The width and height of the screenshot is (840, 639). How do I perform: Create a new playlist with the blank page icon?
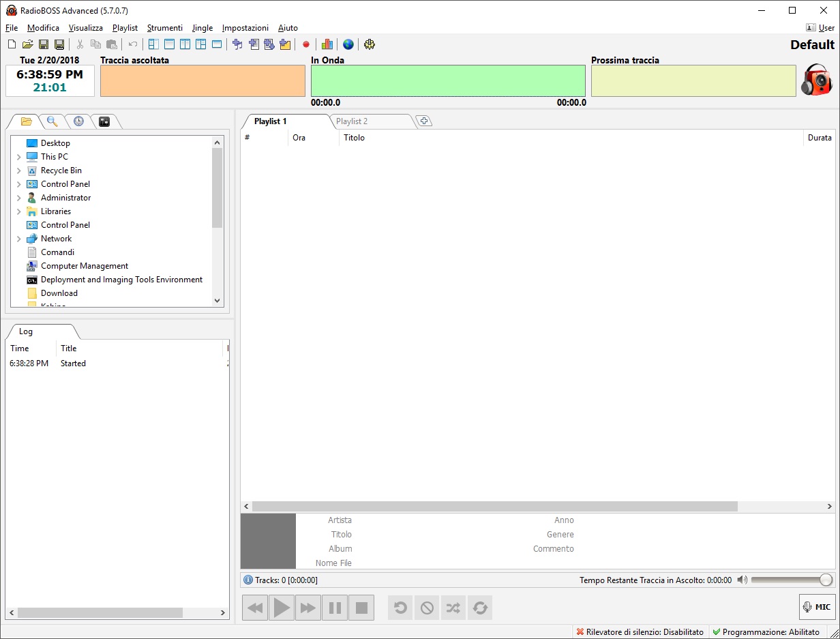[12, 44]
